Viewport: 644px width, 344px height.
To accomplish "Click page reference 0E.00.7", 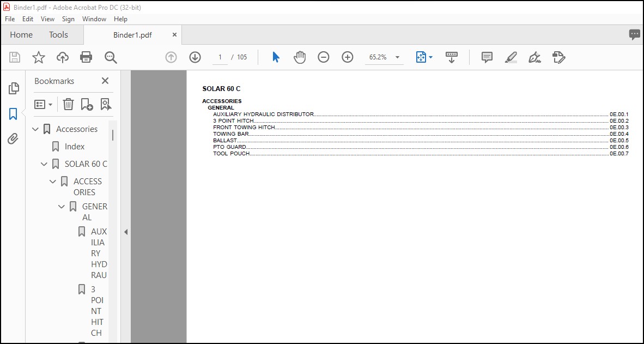I will coord(619,154).
